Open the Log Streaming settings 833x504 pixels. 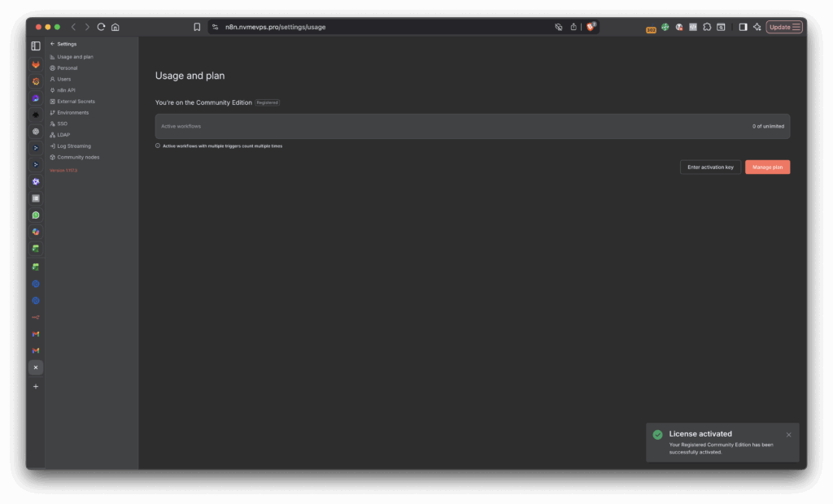click(73, 146)
